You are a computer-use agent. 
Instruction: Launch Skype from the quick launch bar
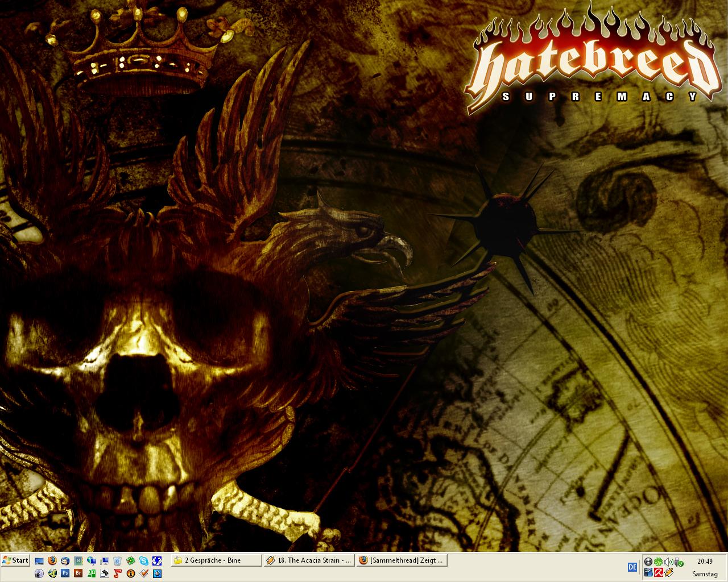(x=144, y=560)
